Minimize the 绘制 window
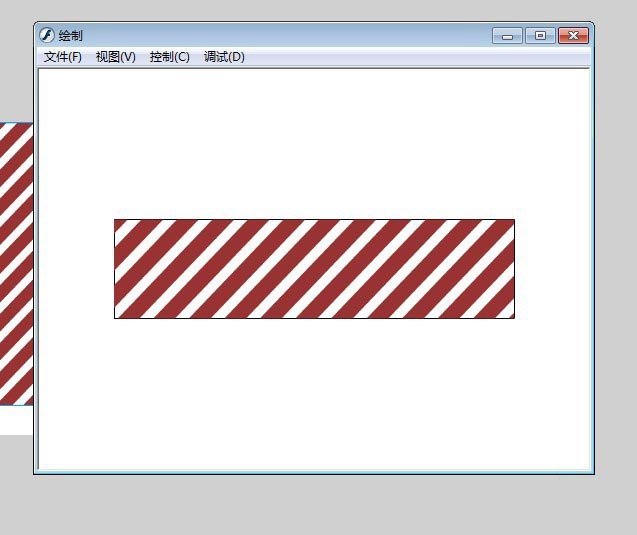The width and height of the screenshot is (637, 535). tap(507, 36)
